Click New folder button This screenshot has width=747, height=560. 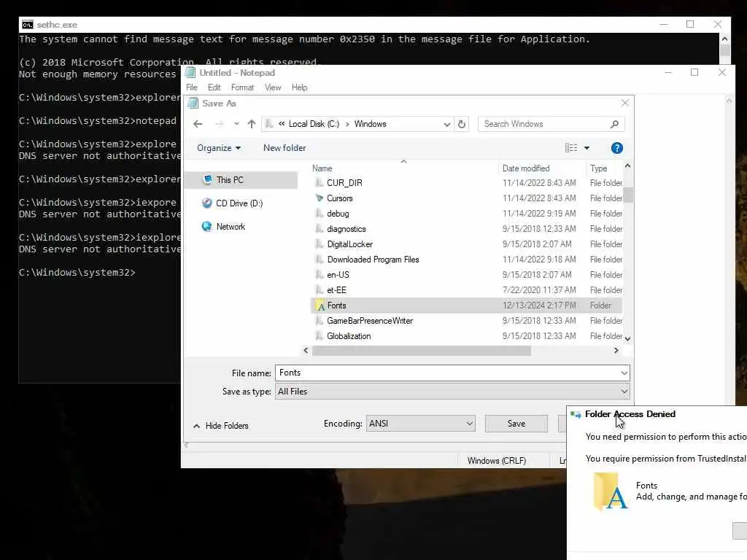point(285,148)
